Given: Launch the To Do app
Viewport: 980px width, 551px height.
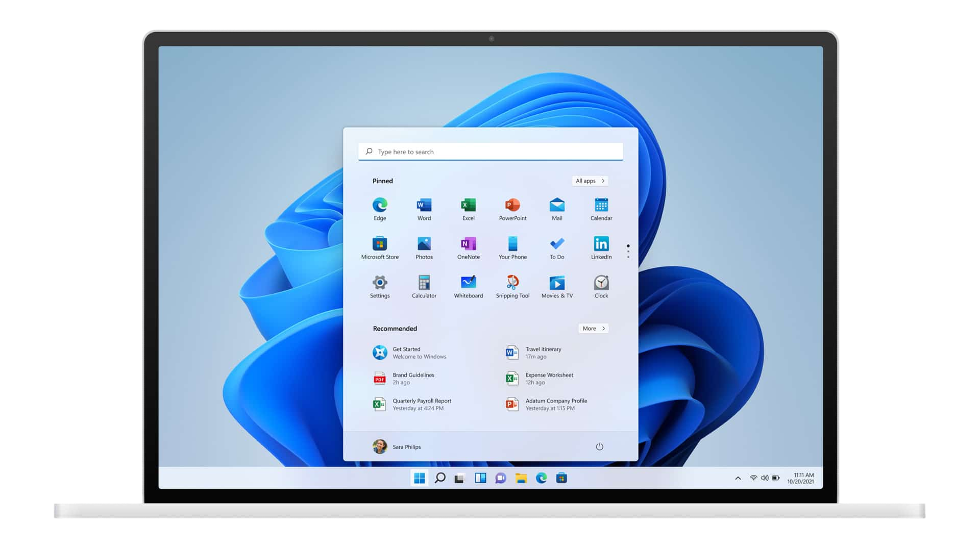Looking at the screenshot, I should click(x=557, y=247).
